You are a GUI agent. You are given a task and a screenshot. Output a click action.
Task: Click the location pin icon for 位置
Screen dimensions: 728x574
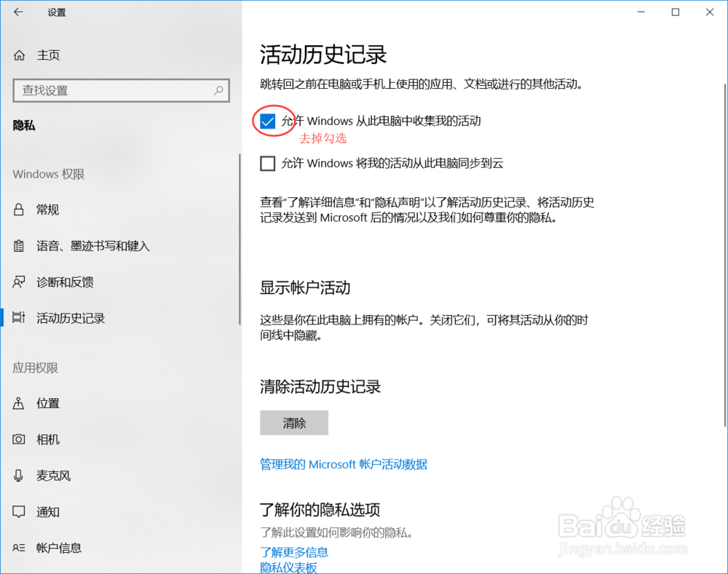(19, 403)
